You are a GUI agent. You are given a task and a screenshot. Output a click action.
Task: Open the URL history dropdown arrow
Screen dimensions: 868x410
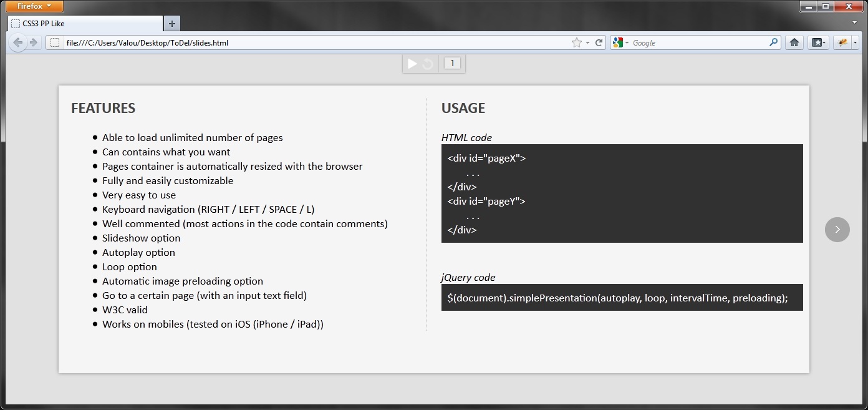pyautogui.click(x=587, y=43)
